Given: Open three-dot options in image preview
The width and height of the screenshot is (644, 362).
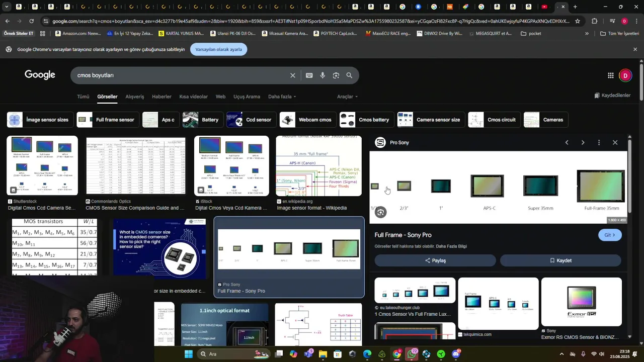Looking at the screenshot, I should click(599, 142).
